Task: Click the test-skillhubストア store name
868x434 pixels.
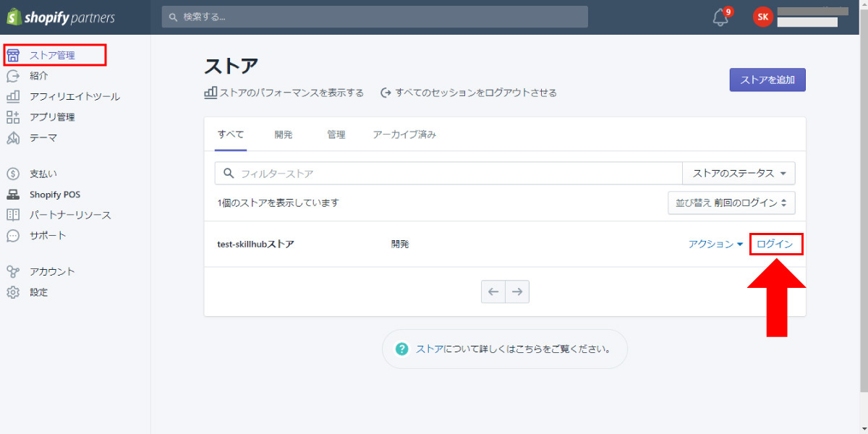Action: click(x=256, y=244)
